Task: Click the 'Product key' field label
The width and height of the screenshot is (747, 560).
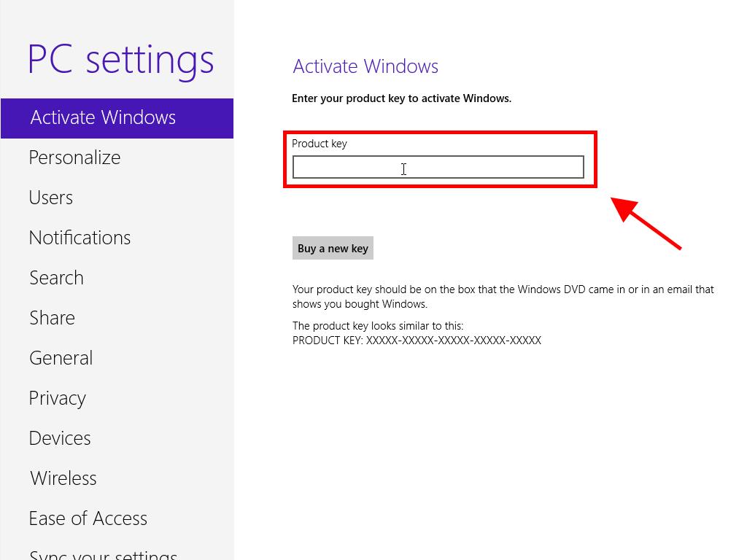Action: [x=320, y=144]
